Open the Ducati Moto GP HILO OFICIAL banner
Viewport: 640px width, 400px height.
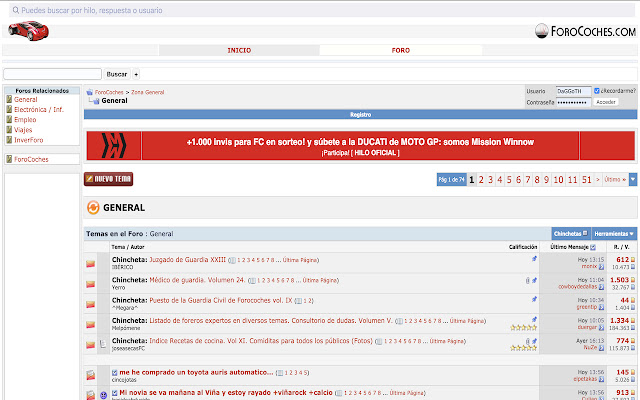[360, 145]
